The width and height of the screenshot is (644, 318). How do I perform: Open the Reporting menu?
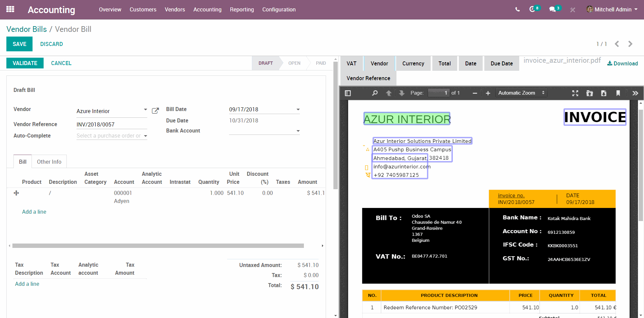(242, 9)
